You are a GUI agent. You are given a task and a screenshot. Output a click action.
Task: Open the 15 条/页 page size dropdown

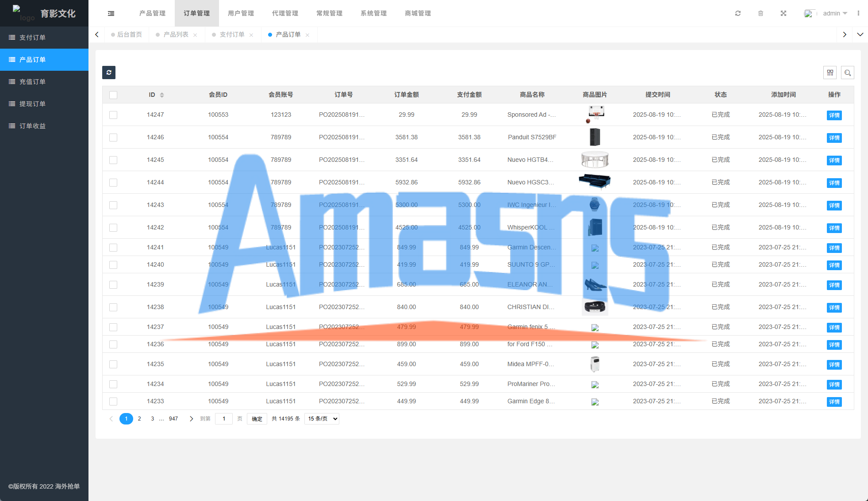tap(322, 419)
